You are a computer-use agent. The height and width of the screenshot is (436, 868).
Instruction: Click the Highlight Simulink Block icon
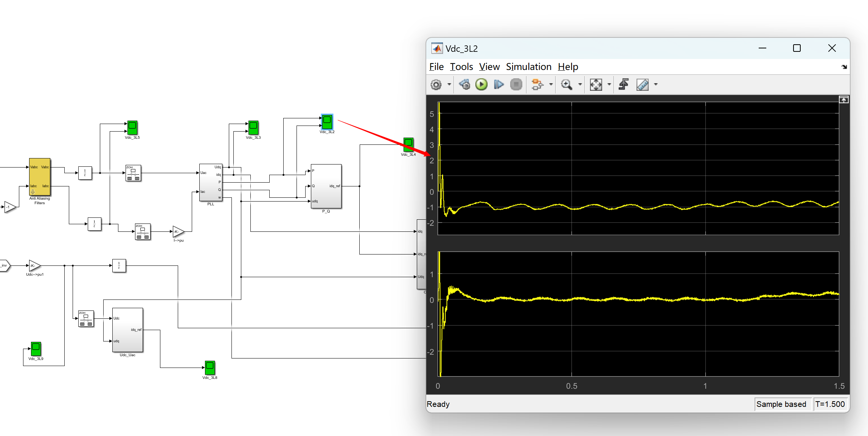click(x=537, y=85)
